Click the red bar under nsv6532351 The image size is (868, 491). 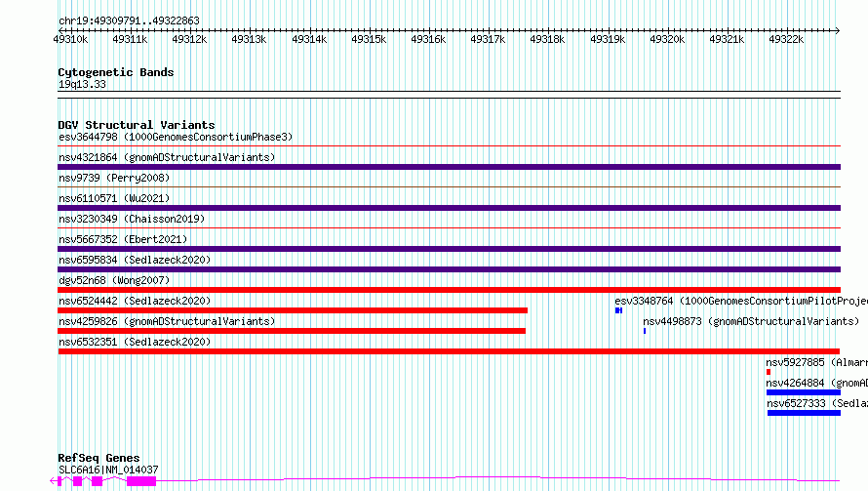click(449, 351)
